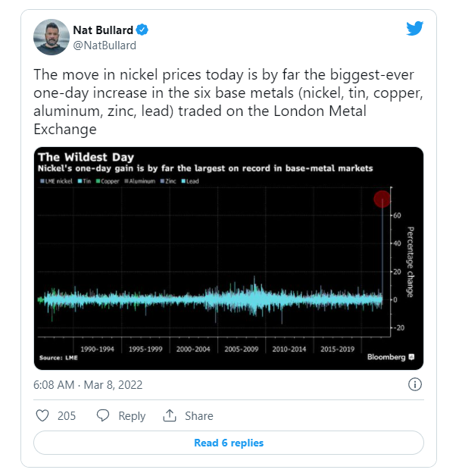Click the Reply text label
The width and height of the screenshot is (459, 476).
[132, 415]
